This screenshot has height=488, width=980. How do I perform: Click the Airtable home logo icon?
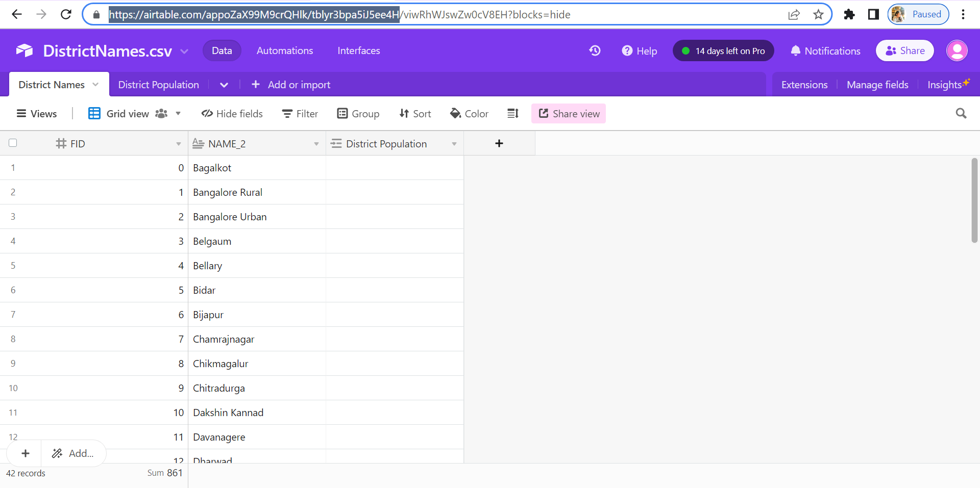coord(24,50)
